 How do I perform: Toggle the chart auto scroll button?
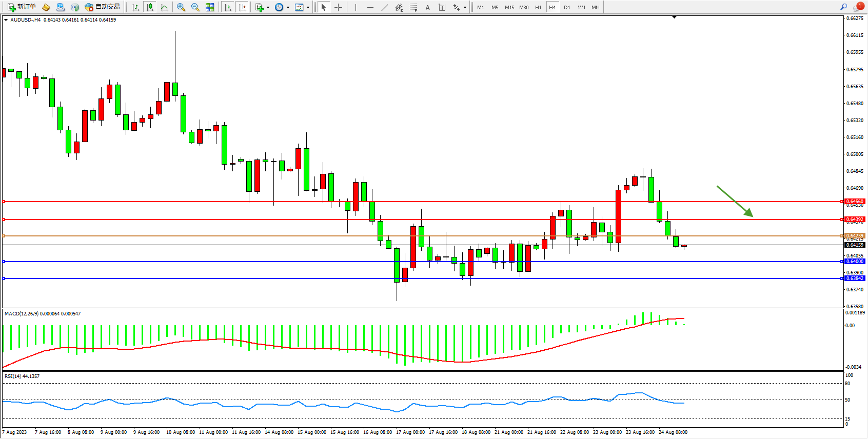228,7
